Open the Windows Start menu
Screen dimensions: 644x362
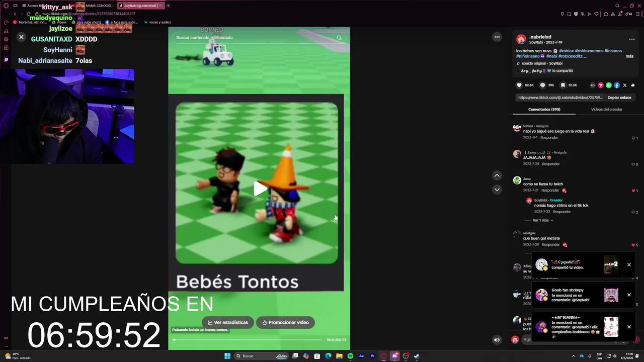227,356
